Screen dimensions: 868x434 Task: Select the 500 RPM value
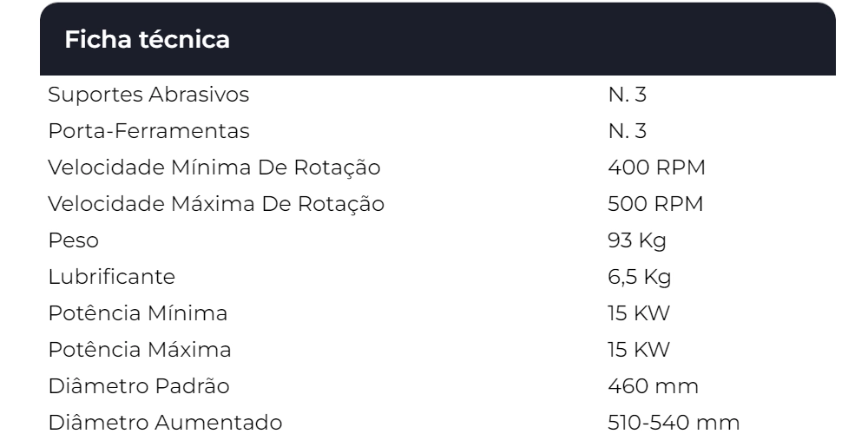click(x=656, y=203)
